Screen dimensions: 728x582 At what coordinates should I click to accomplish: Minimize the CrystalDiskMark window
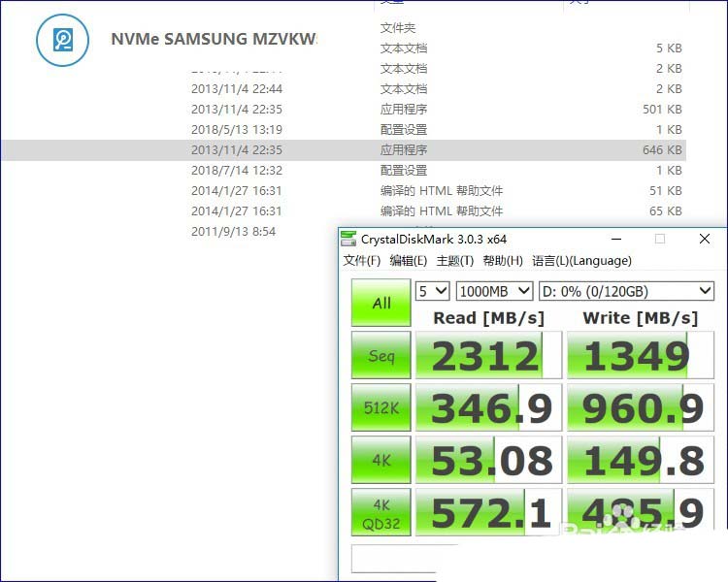(616, 239)
